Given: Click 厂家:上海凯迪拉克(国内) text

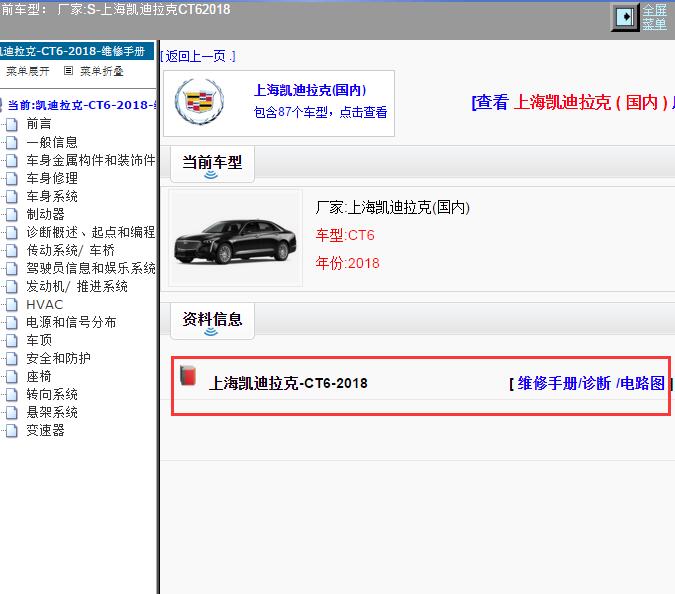Looking at the screenshot, I should [392, 208].
